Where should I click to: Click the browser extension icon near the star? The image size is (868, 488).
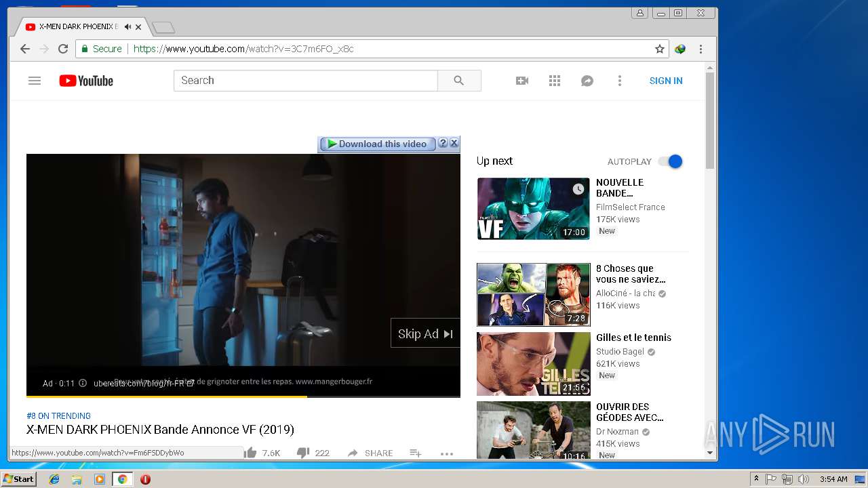680,49
